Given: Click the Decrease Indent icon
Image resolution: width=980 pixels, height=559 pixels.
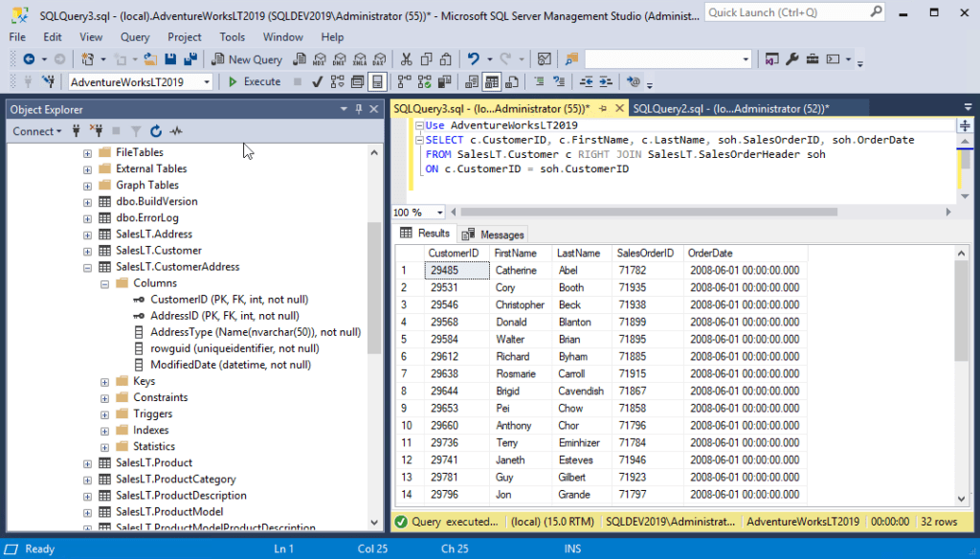Looking at the screenshot, I should (586, 82).
